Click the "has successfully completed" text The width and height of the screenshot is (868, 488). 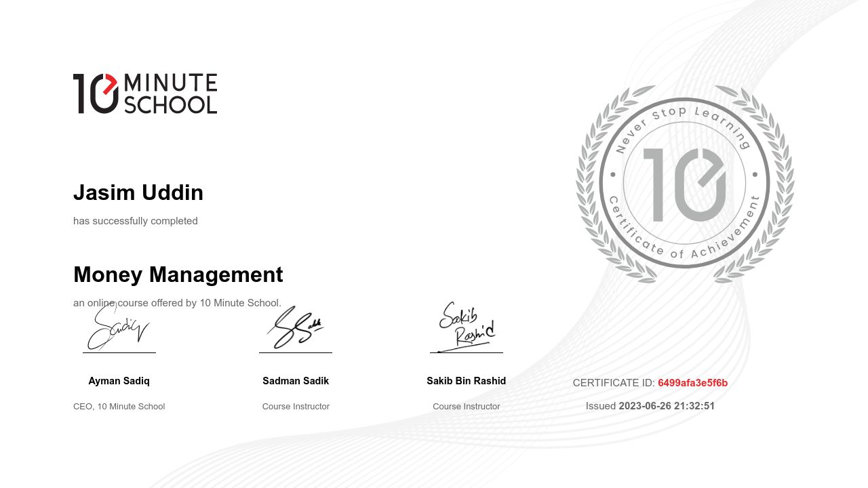click(x=136, y=221)
